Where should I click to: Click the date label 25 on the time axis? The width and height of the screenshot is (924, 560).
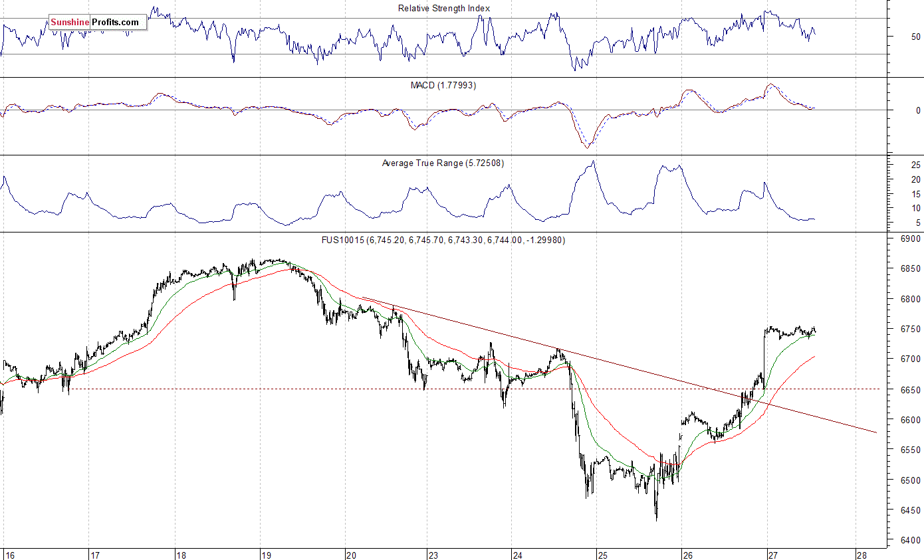[x=602, y=555]
